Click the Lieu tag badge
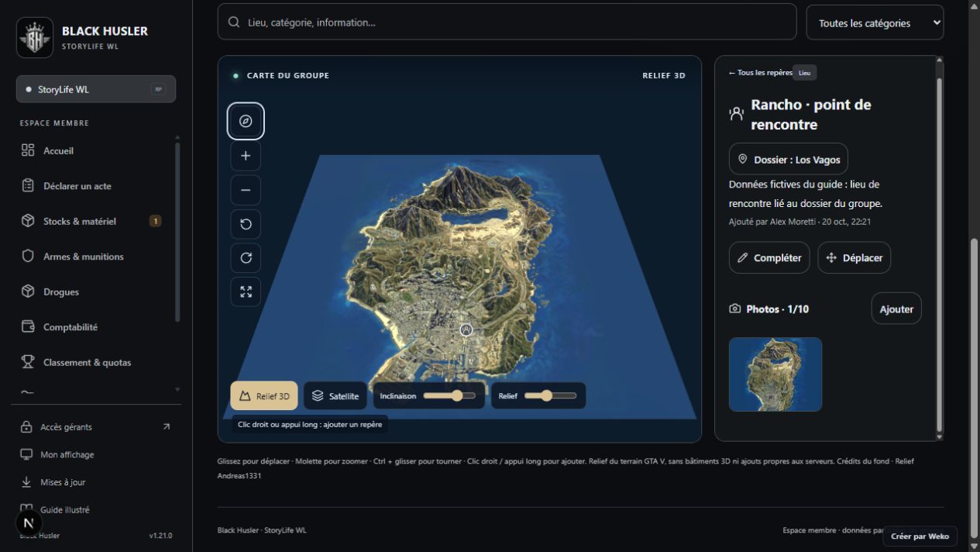Image resolution: width=980 pixels, height=552 pixels. pyautogui.click(x=804, y=72)
